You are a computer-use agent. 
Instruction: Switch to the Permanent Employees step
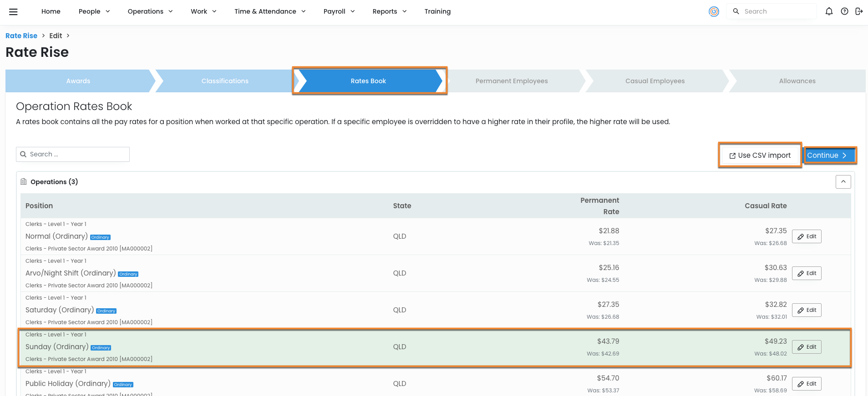coord(512,81)
